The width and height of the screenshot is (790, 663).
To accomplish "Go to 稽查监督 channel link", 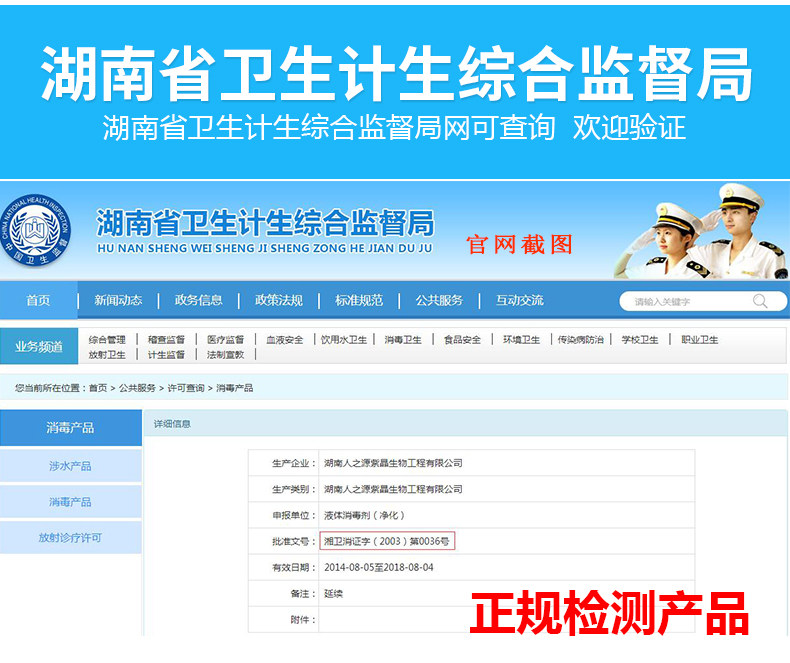I will (166, 340).
